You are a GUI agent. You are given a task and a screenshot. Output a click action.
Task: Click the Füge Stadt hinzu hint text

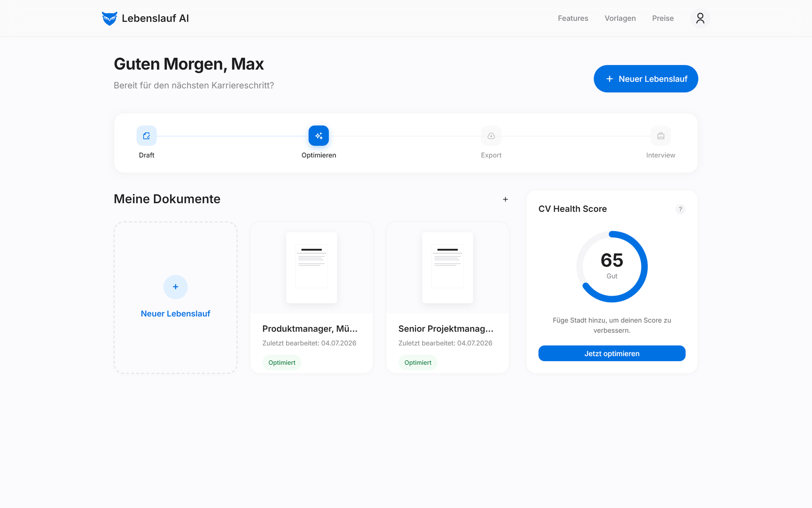point(612,325)
